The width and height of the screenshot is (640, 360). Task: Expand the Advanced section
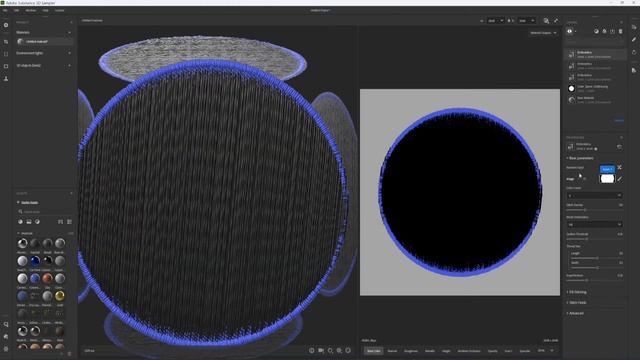575,313
